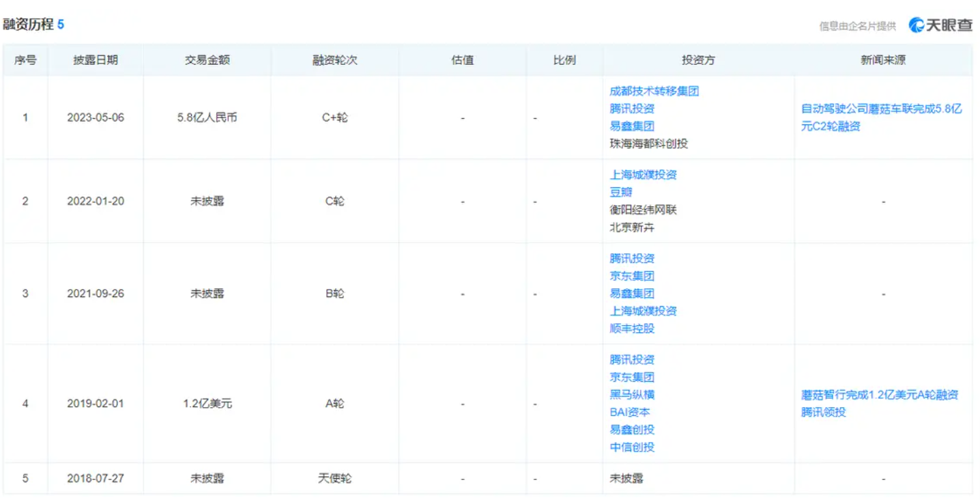The height and width of the screenshot is (500, 980).
Task: Open news link about 5.8亿元C2轮融资
Action: pyautogui.click(x=882, y=117)
